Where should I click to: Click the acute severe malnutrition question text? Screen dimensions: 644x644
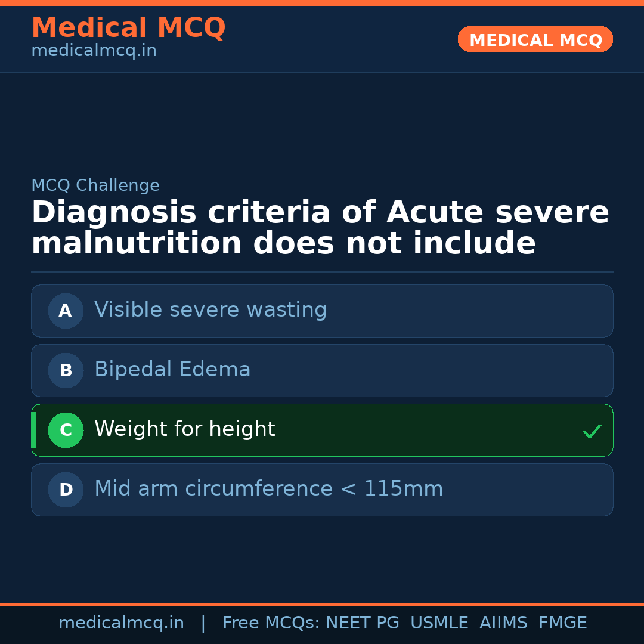coord(320,228)
